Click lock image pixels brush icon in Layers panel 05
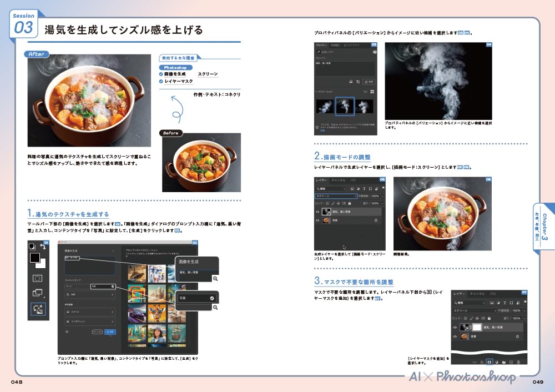Screen dimensions: 555x392 point(333,203)
